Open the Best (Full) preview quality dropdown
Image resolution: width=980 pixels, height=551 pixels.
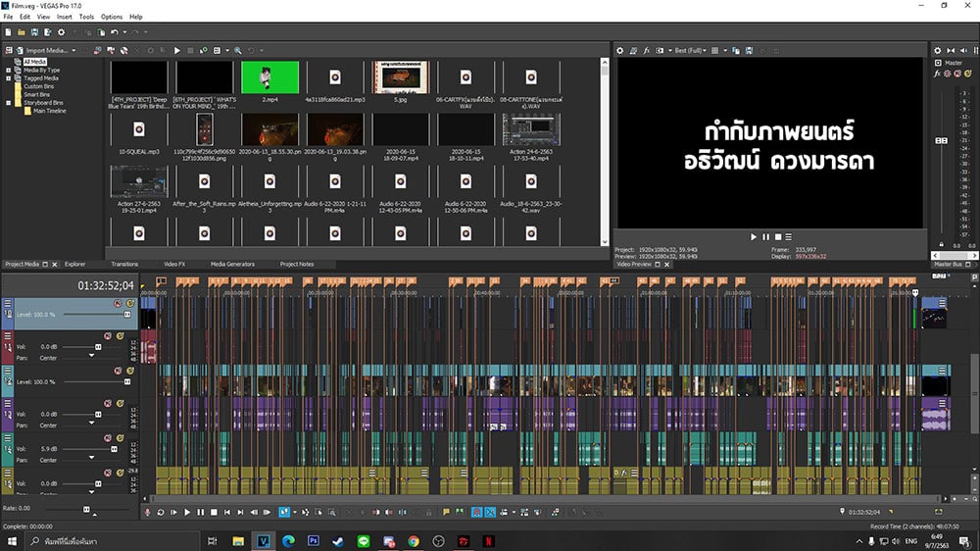pyautogui.click(x=691, y=51)
